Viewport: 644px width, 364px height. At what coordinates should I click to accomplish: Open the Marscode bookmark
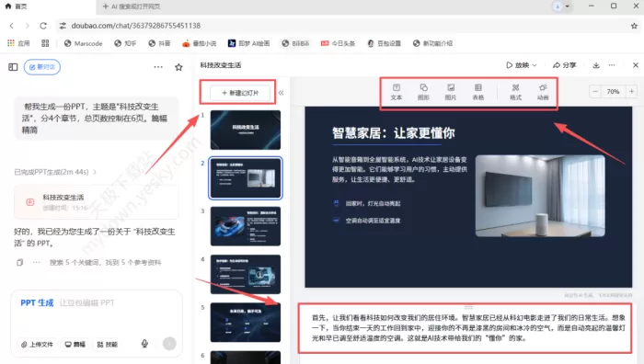point(84,43)
